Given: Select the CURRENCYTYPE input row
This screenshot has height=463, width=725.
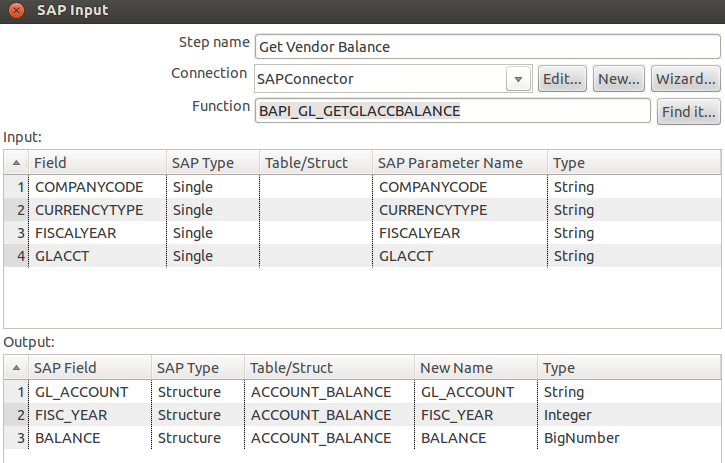Looking at the screenshot, I should pos(96,210).
